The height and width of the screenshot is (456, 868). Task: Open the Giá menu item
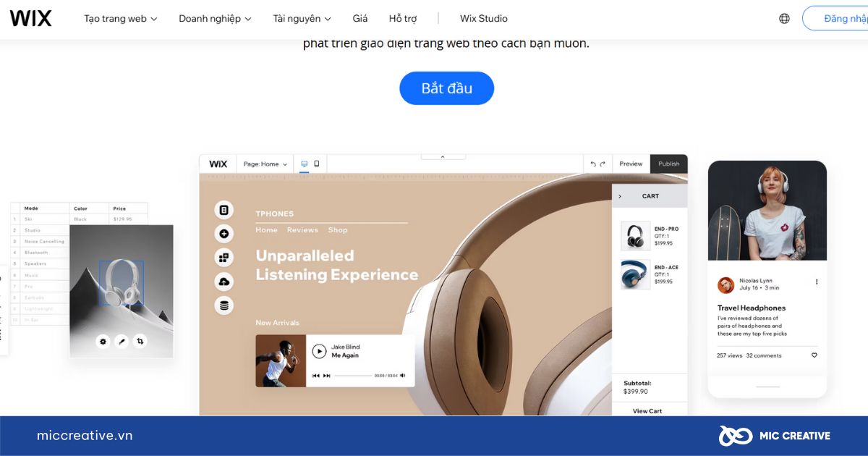click(360, 19)
